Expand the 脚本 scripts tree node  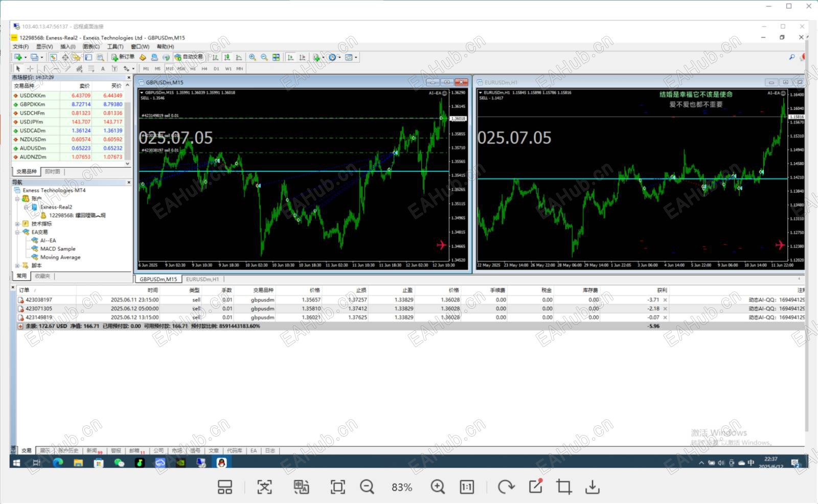click(17, 266)
